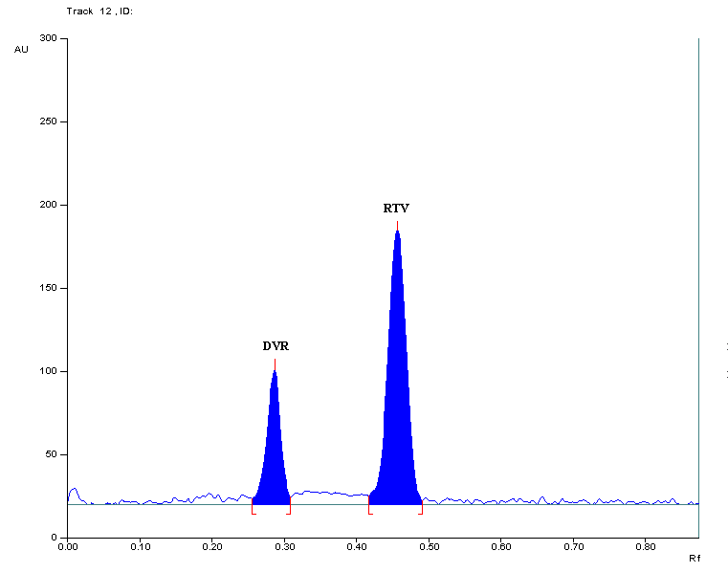Click the teal vertical line at right edge
Image resolution: width=728 pixels, height=573 pixels.
pos(699,287)
